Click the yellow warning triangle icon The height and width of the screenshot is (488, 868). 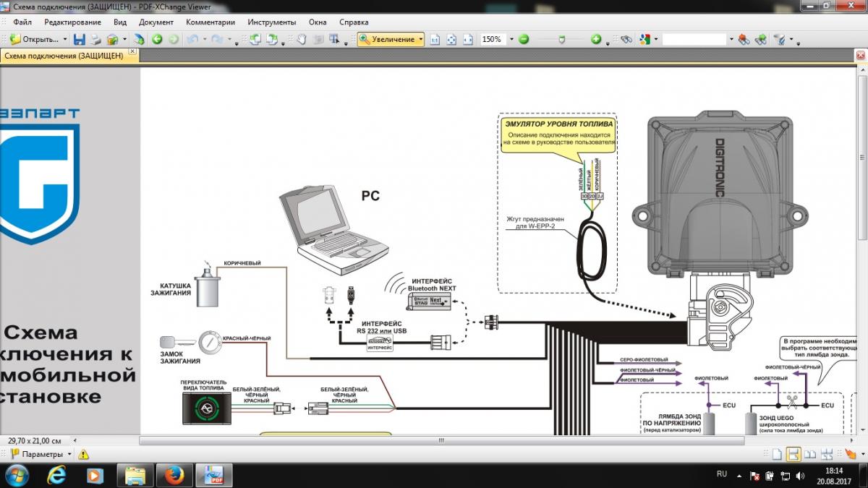pyautogui.click(x=83, y=454)
